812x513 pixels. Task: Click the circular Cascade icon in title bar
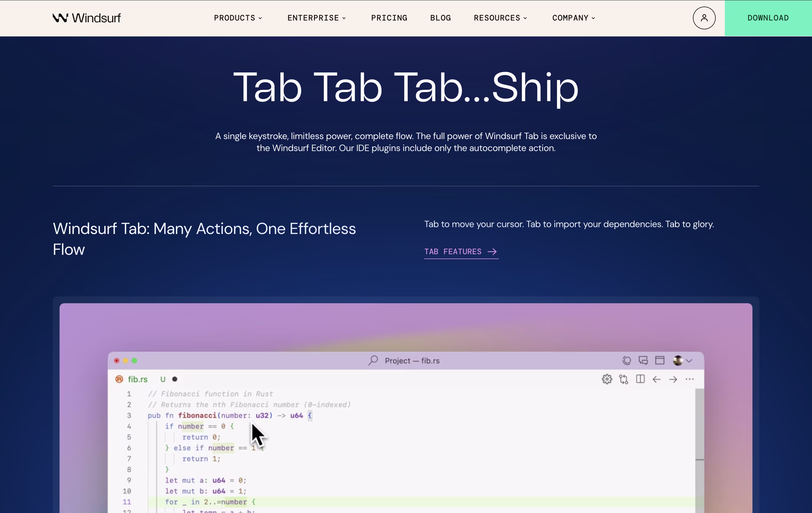pos(627,360)
